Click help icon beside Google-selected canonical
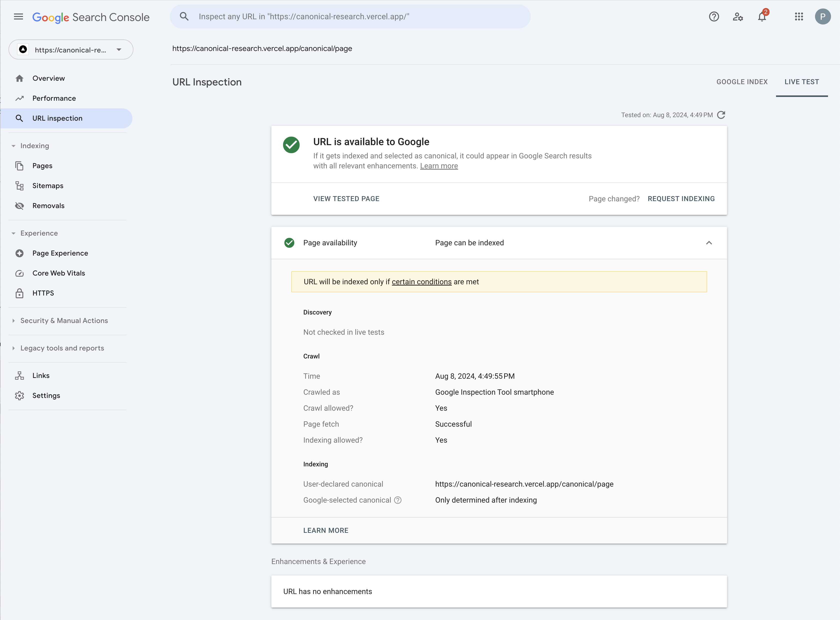The height and width of the screenshot is (620, 840). tap(398, 500)
